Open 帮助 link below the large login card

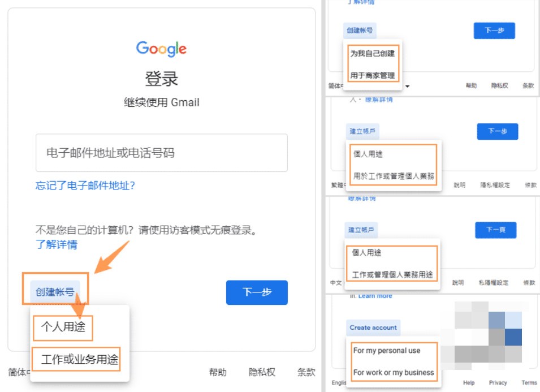(218, 372)
